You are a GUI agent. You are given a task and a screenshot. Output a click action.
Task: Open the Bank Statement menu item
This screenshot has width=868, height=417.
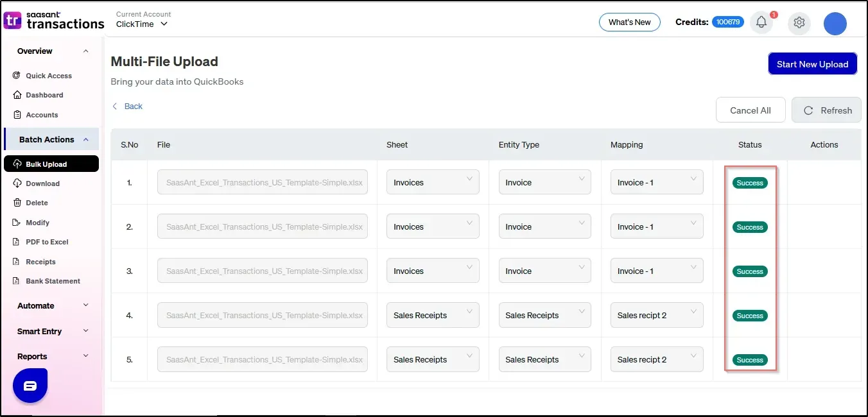[x=53, y=281]
